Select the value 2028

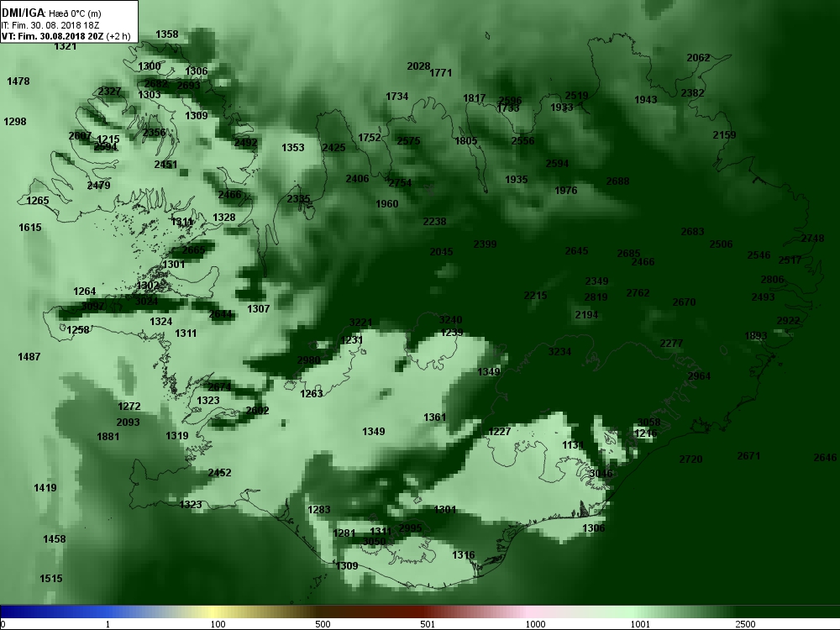click(x=418, y=66)
